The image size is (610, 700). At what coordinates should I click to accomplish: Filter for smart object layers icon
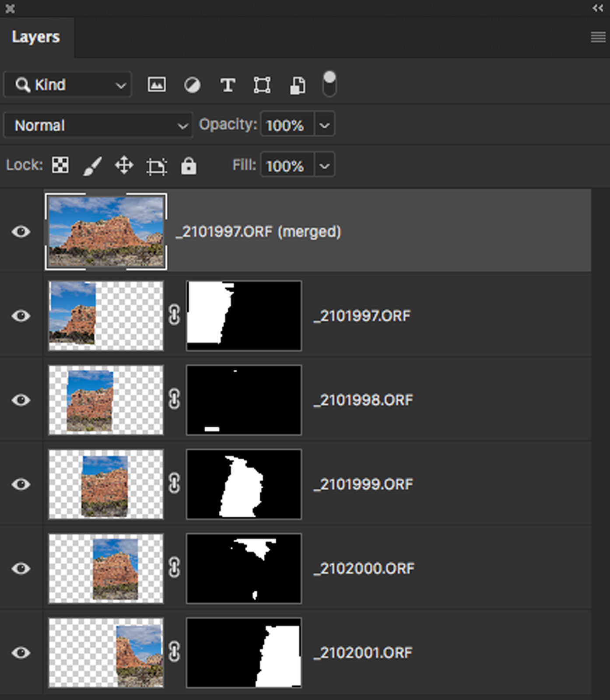[298, 85]
